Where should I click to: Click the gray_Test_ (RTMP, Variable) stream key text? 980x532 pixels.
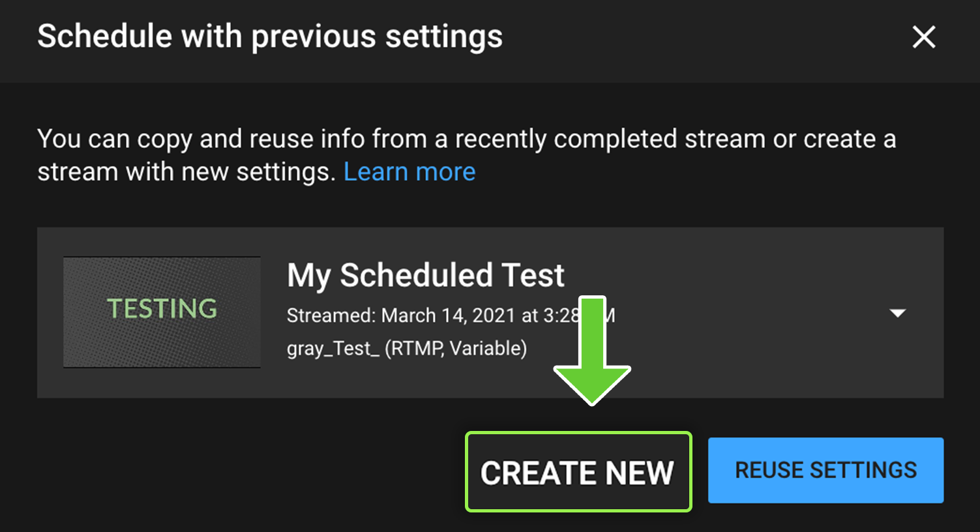tap(406, 349)
